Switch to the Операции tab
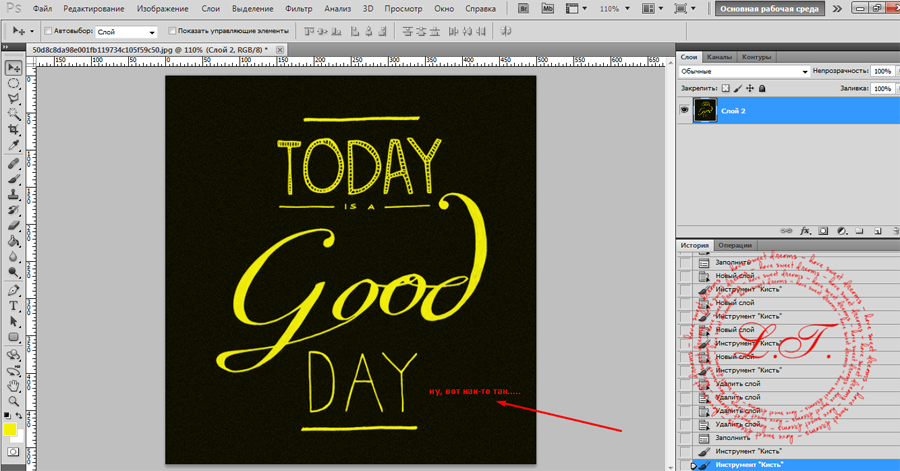This screenshot has height=471, width=900. [x=735, y=245]
